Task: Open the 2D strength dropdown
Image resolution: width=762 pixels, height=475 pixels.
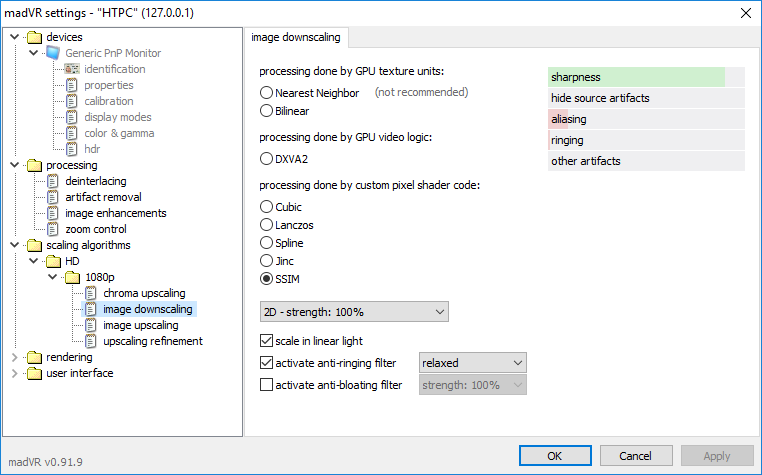Action: coord(354,312)
